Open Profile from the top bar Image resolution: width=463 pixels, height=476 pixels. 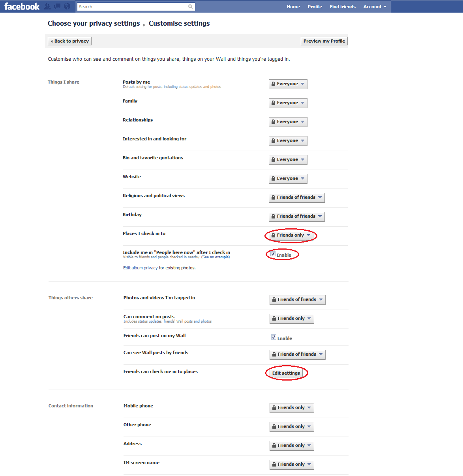315,7
